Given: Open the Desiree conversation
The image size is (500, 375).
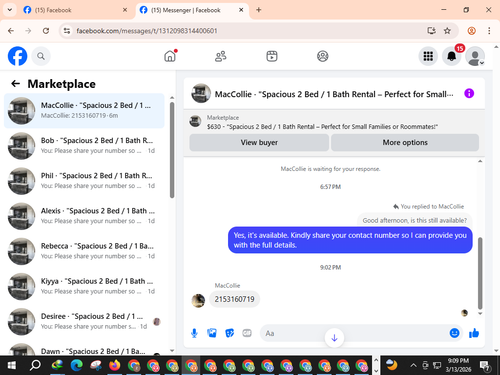Looking at the screenshot, I should 84,321.
